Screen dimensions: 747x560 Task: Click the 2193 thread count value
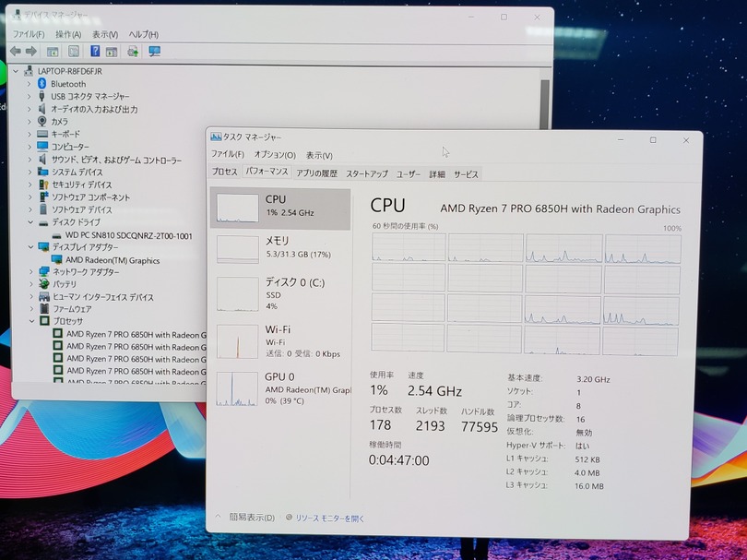point(430,425)
